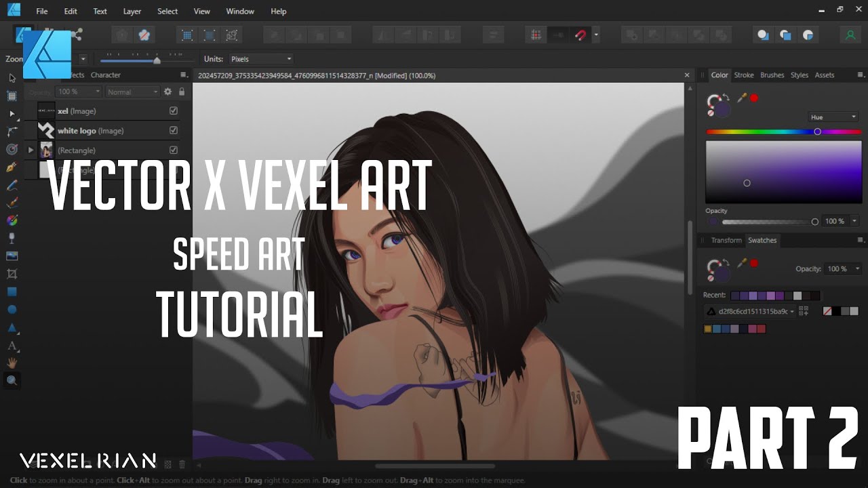
Task: Open layer blend mode Normal dropdown
Action: tap(132, 91)
